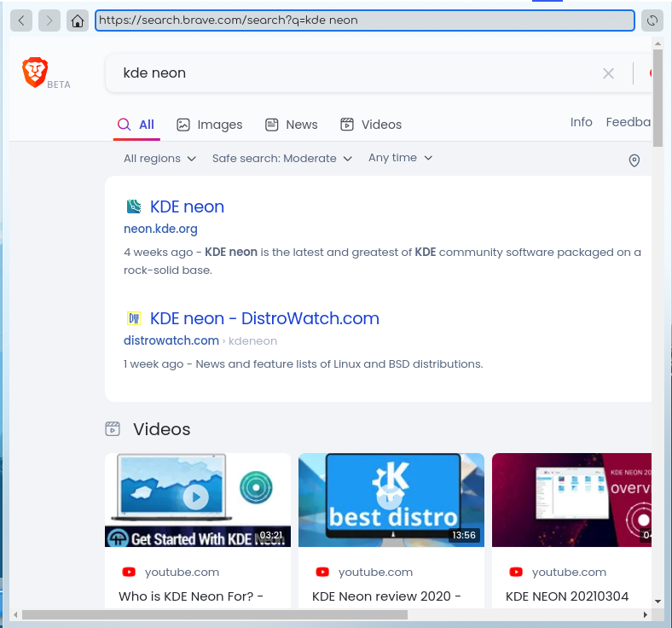Reload the page with the refresh icon

click(652, 20)
